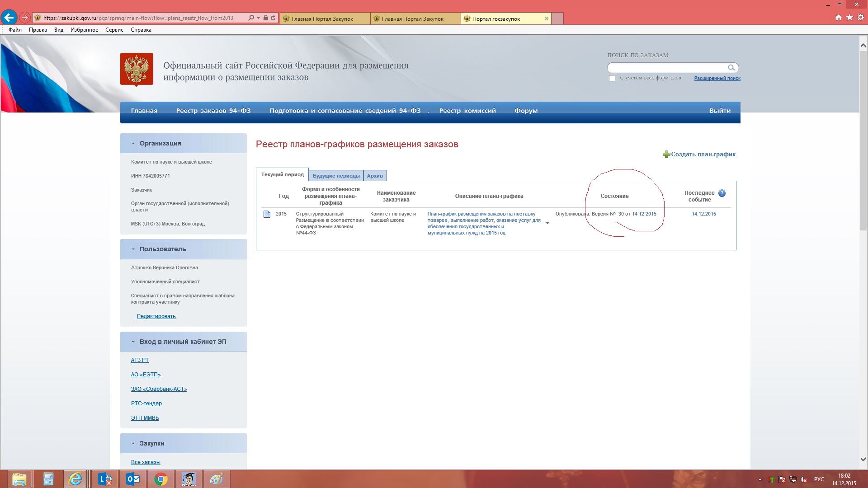Open the Избранное browser menu
868x488 pixels.
point(84,30)
